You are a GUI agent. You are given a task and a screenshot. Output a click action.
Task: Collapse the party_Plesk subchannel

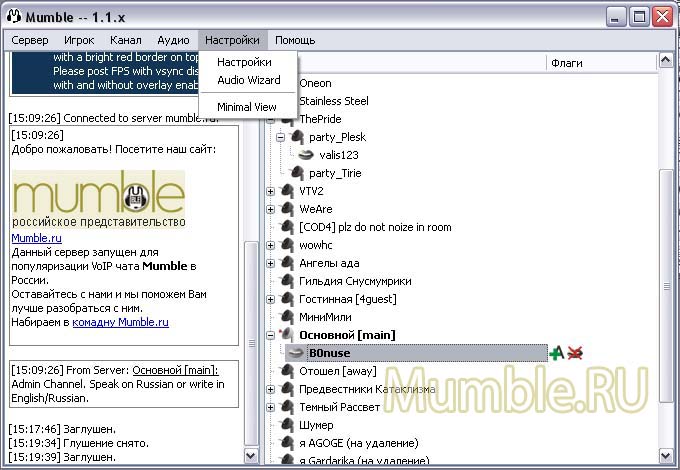point(281,137)
